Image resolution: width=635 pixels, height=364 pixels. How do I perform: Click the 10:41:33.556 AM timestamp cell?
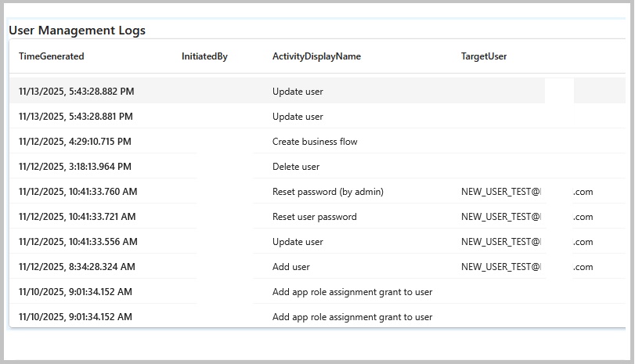(78, 242)
